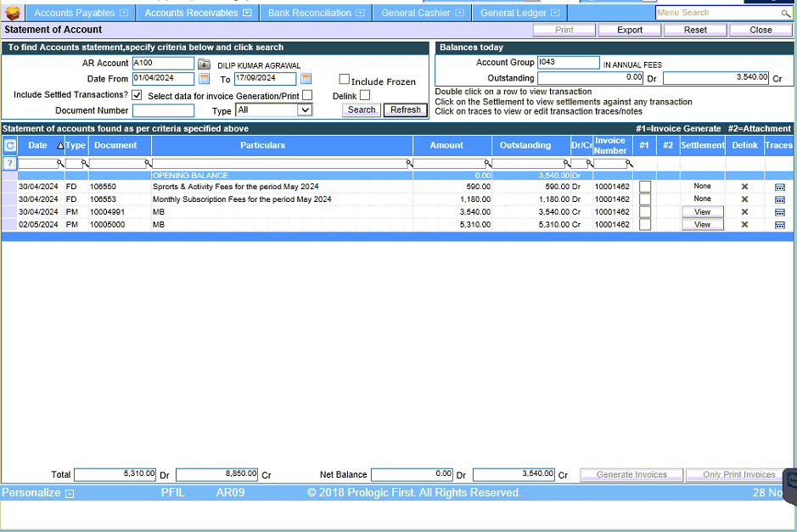Open the Bank Reconciliation menu

[316, 13]
